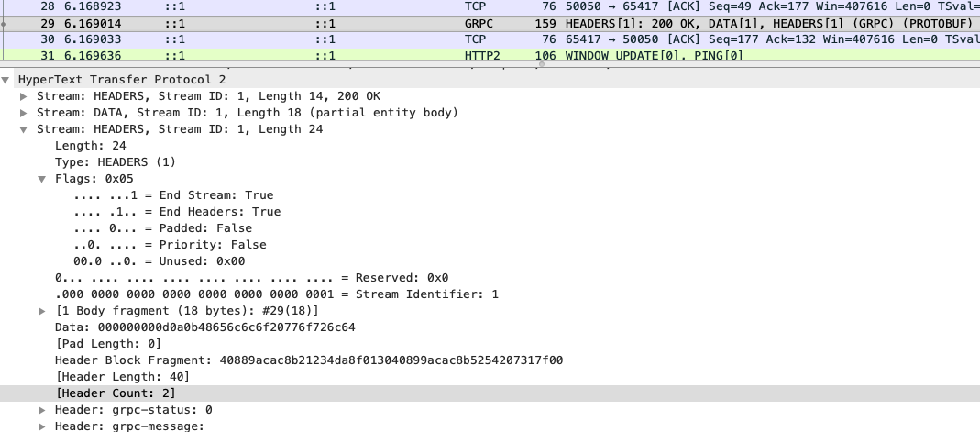The image size is (980, 432).
Task: Select the End Headers: True flag line
Action: [x=177, y=211]
